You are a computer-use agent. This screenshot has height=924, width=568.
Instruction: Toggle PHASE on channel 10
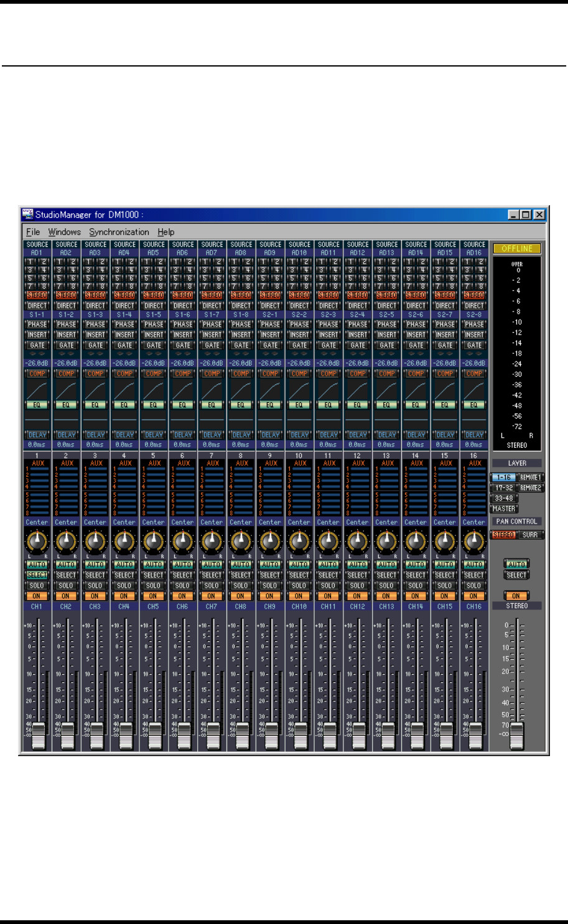299,324
